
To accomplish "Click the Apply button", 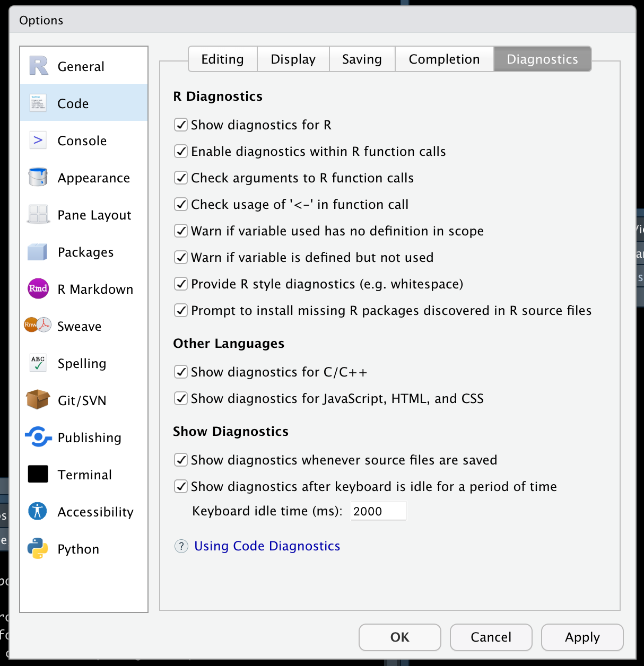I will pyautogui.click(x=582, y=637).
